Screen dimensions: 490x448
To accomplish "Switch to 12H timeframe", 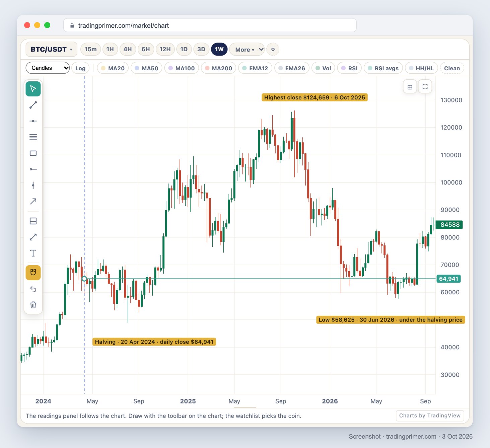I will point(165,49).
